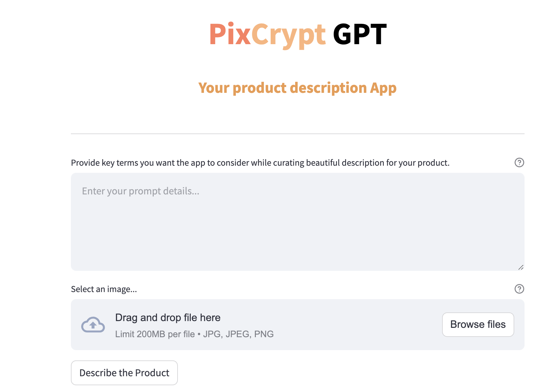Click the 'JPG, JPEG, PNG' formats text
The height and width of the screenshot is (392, 560).
pos(238,334)
